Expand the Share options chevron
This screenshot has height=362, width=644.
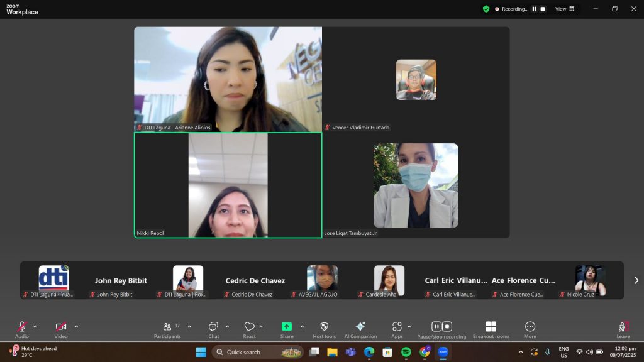point(302,326)
